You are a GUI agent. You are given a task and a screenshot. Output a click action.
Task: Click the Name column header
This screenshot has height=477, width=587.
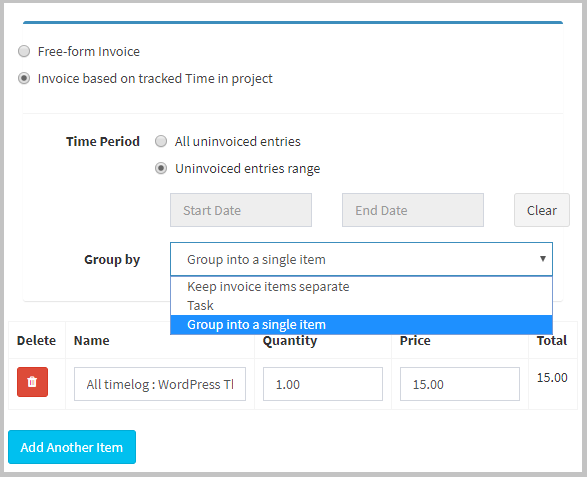92,340
